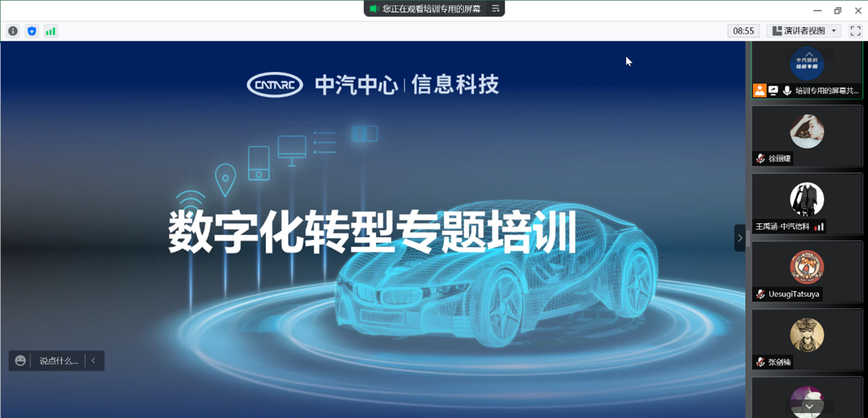Select the 培训专用 presenter video tile
Viewport: 868px width, 418px height.
(x=806, y=68)
